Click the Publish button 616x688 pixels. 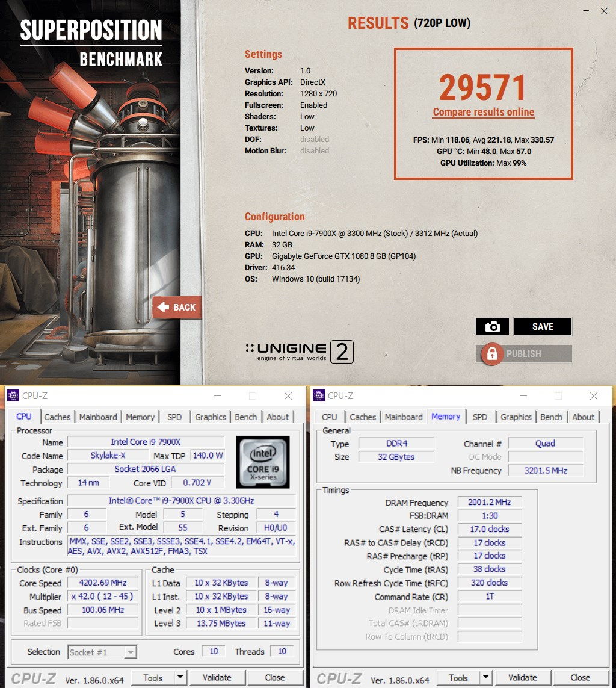524,354
